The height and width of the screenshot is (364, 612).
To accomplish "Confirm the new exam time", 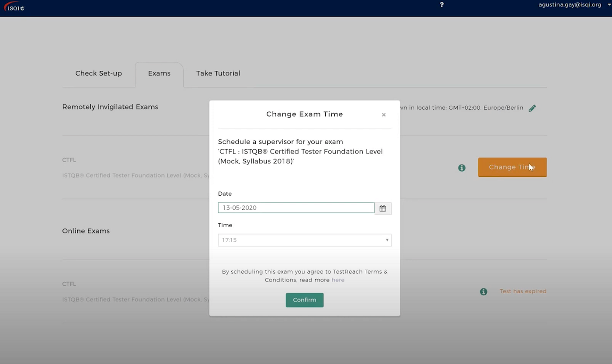I will coord(305,300).
